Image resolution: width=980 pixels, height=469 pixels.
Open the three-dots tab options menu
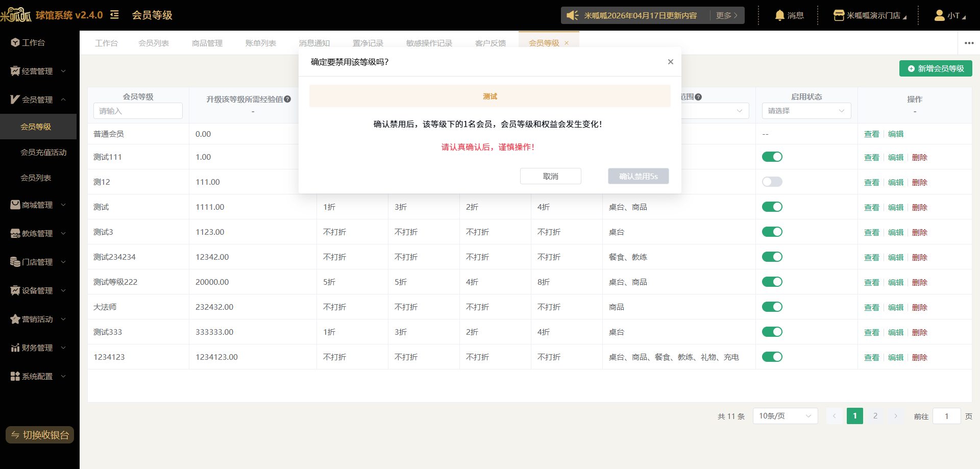tap(969, 43)
